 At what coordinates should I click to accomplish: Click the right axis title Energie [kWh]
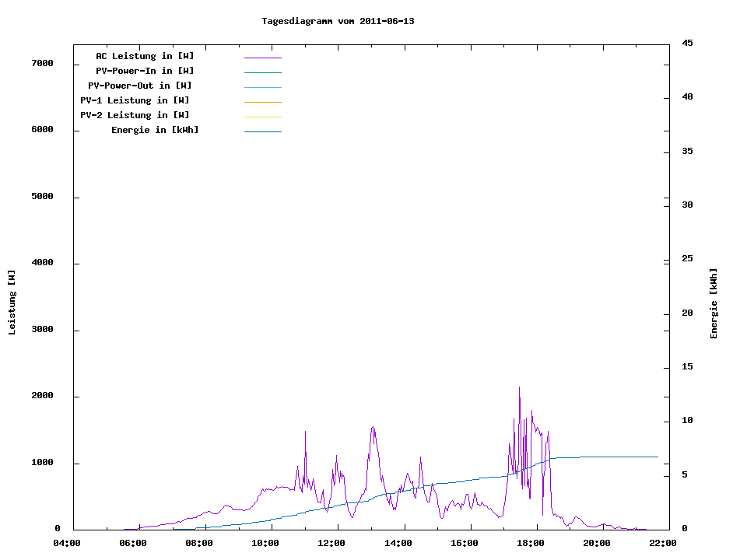pyautogui.click(x=714, y=303)
